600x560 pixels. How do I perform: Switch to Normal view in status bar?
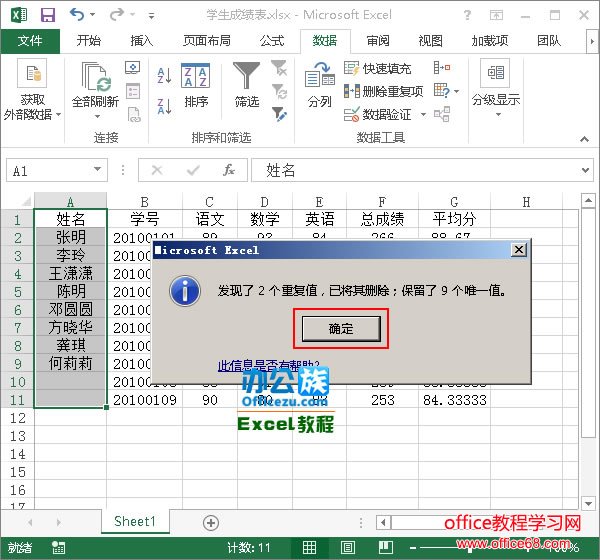[x=309, y=548]
